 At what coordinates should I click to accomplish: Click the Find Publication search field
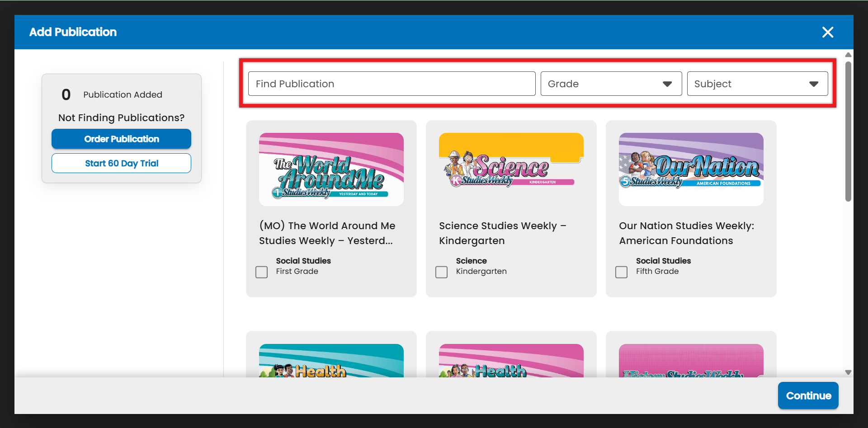pyautogui.click(x=392, y=84)
